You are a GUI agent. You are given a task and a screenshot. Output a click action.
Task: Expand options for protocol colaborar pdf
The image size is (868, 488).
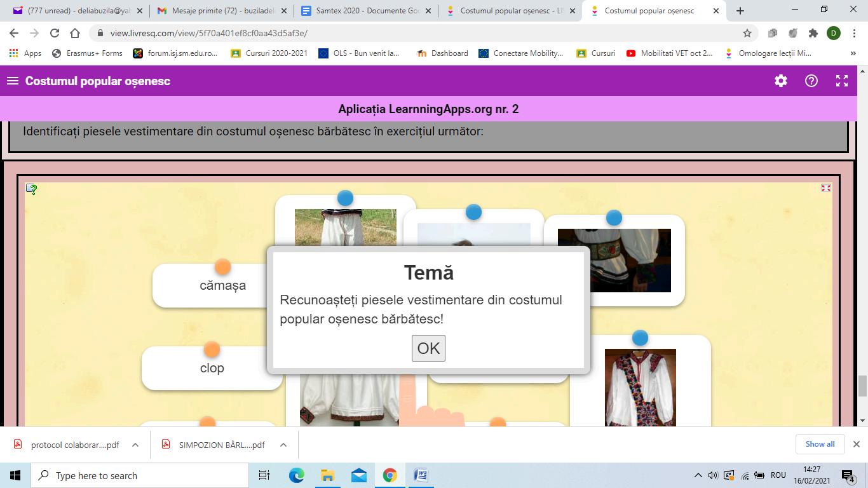click(135, 445)
